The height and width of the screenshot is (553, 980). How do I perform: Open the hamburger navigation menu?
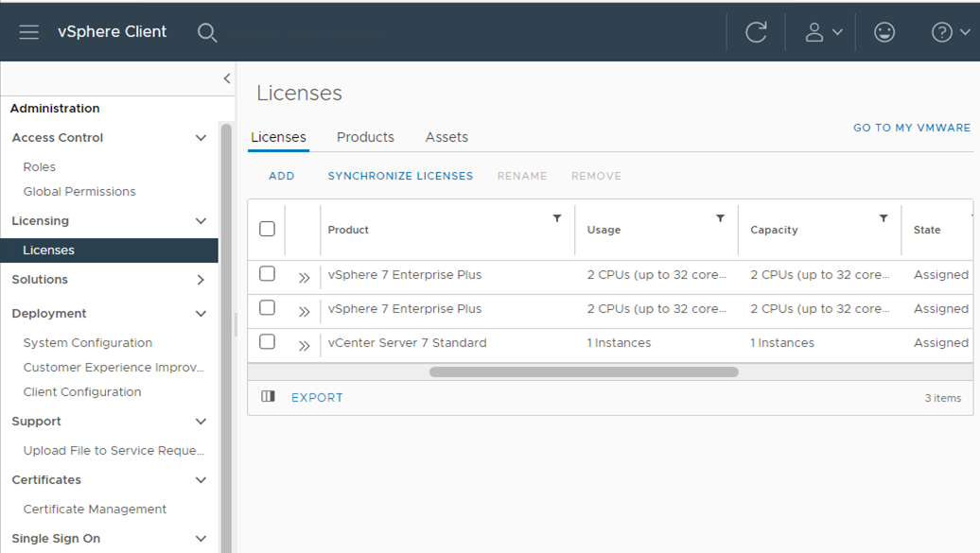pyautogui.click(x=29, y=32)
